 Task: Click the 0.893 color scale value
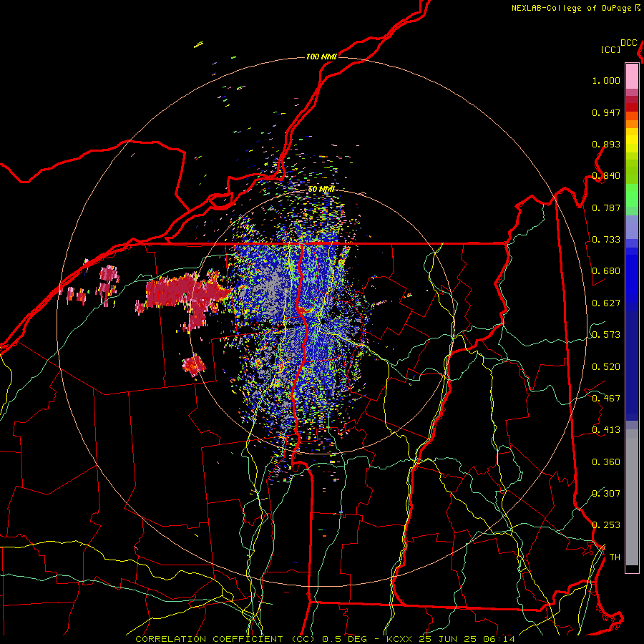(x=606, y=144)
